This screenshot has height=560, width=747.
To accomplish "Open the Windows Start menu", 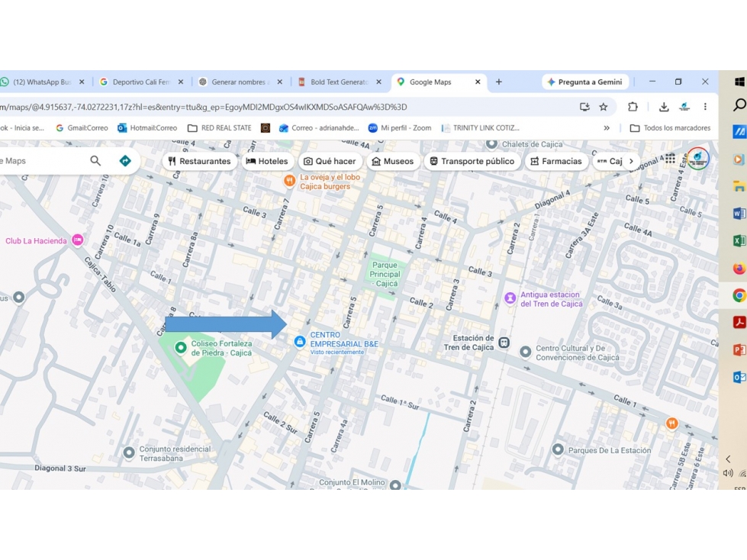I will [740, 82].
